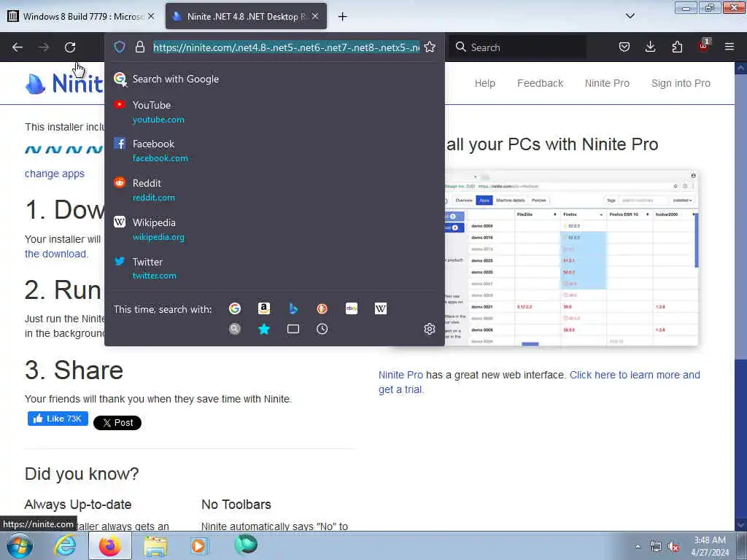Search this time with DuckDuckGo icon

coord(322,308)
